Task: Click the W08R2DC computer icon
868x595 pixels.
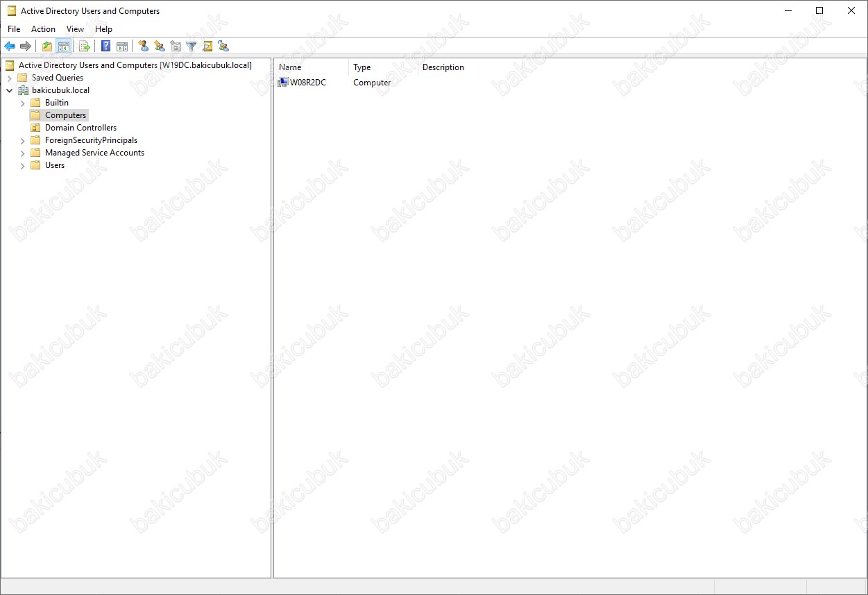Action: (x=283, y=83)
